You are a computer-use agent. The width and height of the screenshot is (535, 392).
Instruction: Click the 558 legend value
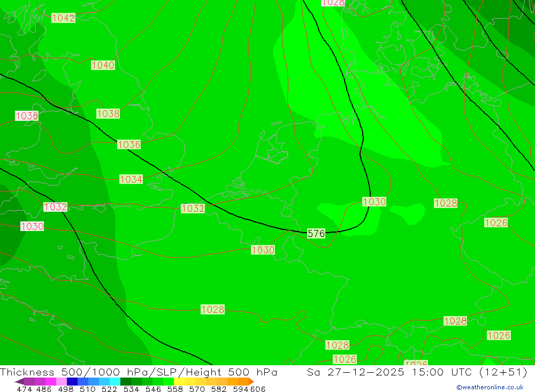175,389
